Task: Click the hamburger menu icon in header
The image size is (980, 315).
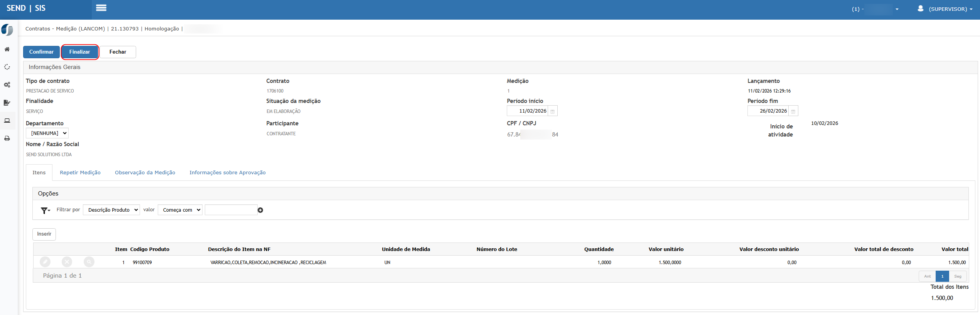Action: tap(101, 8)
